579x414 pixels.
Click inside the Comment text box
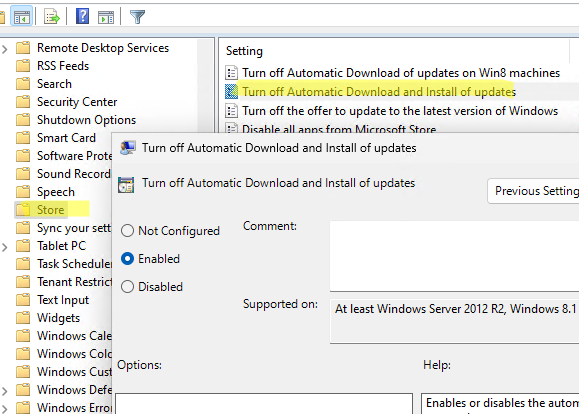[x=454, y=256]
